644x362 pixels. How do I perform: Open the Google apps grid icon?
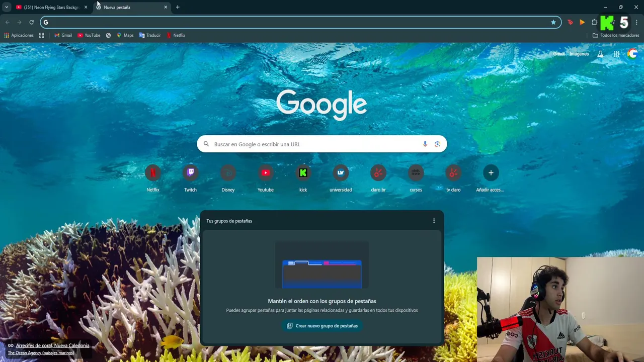click(x=616, y=54)
